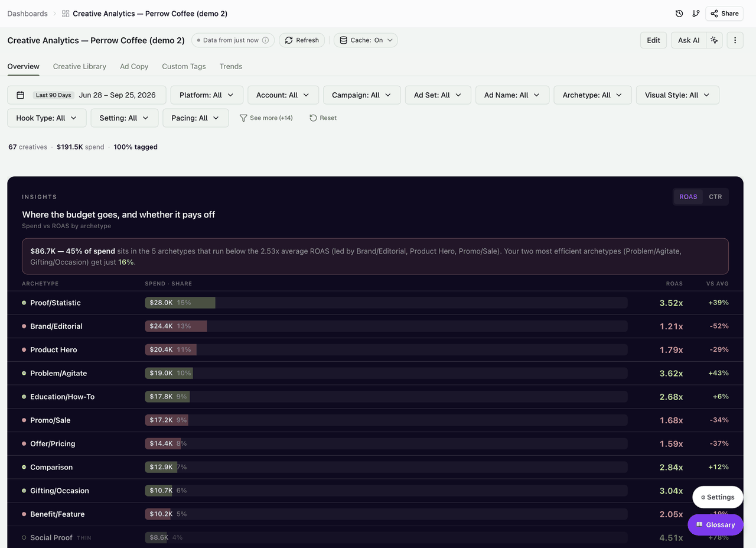Viewport: 756px width, 548px height.
Task: Expand the Platform filter dropdown
Action: pyautogui.click(x=207, y=95)
